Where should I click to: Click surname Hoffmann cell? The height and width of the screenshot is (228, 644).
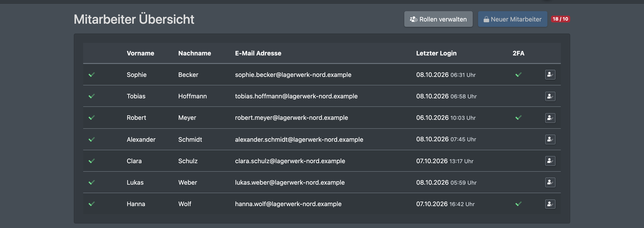click(x=193, y=96)
